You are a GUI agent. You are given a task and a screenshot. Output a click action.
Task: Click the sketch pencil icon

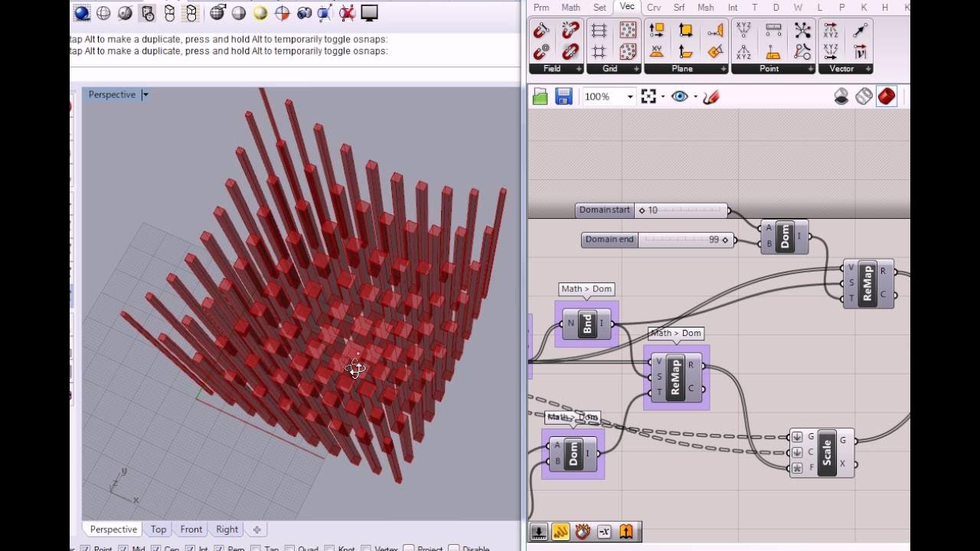[x=710, y=96]
